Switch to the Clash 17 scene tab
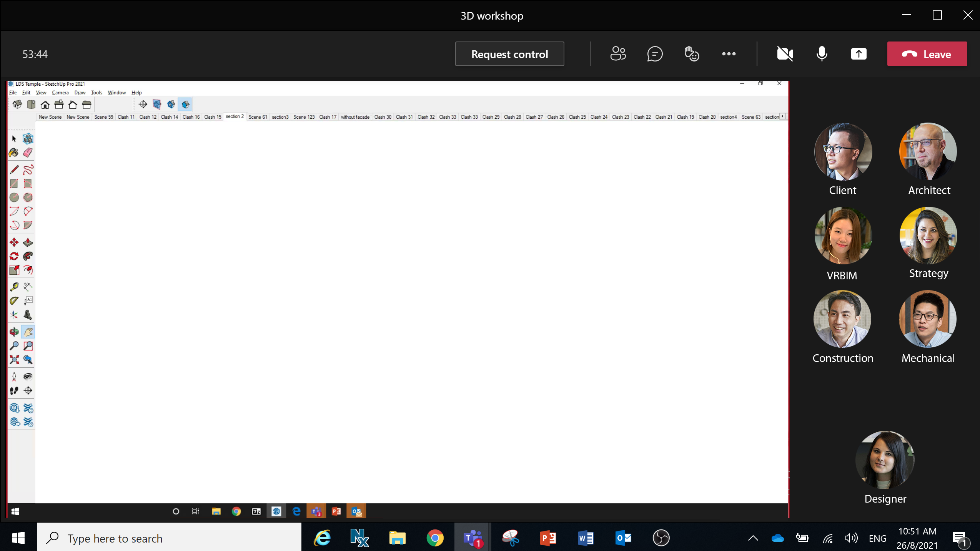Image resolution: width=980 pixels, height=551 pixels. pos(328,117)
